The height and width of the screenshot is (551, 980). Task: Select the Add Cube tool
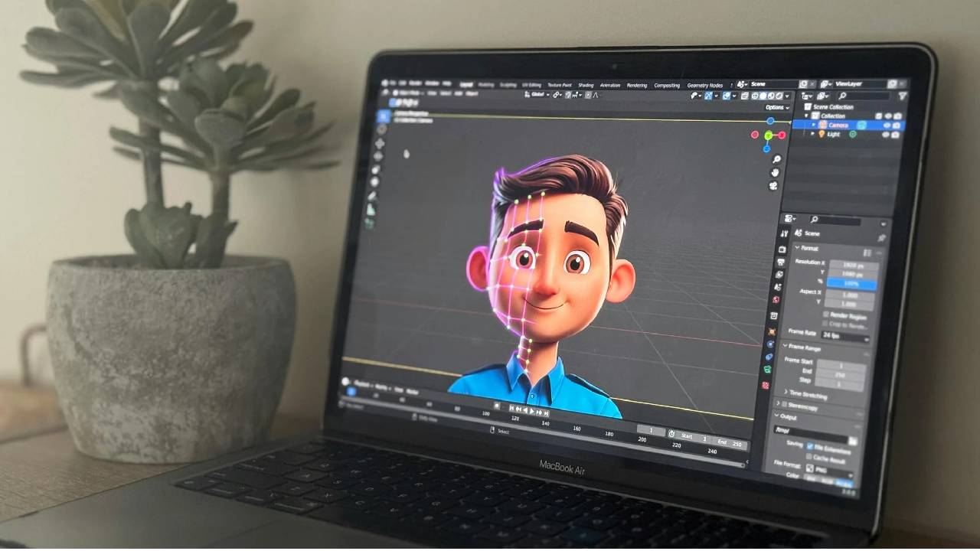[371, 223]
